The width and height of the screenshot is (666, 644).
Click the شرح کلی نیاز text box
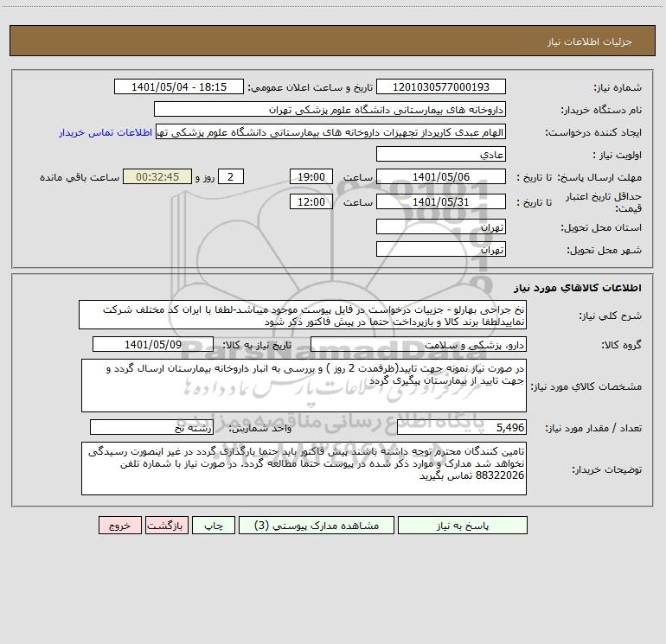[303, 315]
